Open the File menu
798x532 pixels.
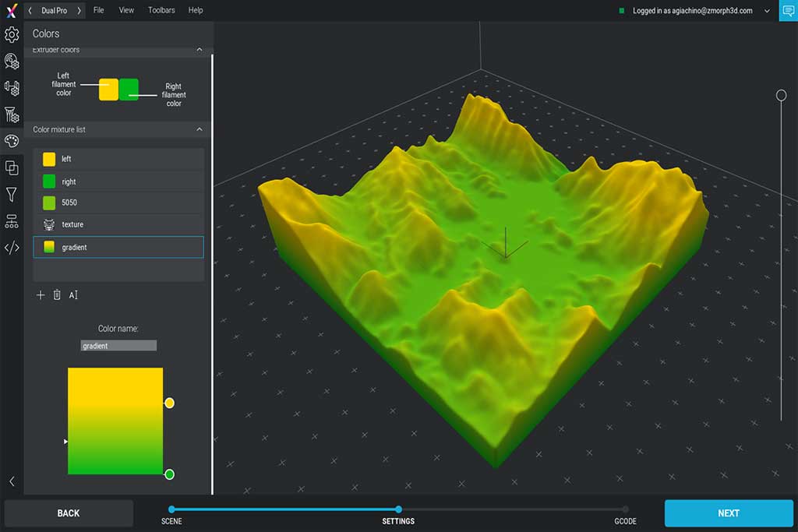coord(98,10)
